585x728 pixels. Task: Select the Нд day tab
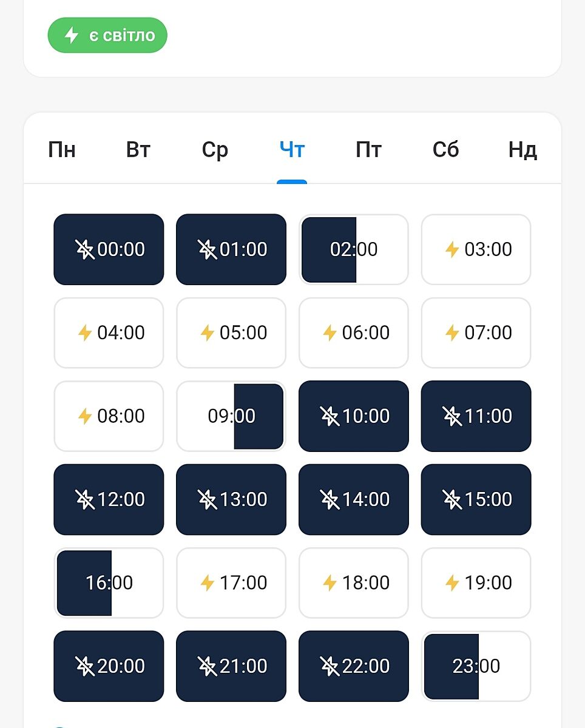522,150
